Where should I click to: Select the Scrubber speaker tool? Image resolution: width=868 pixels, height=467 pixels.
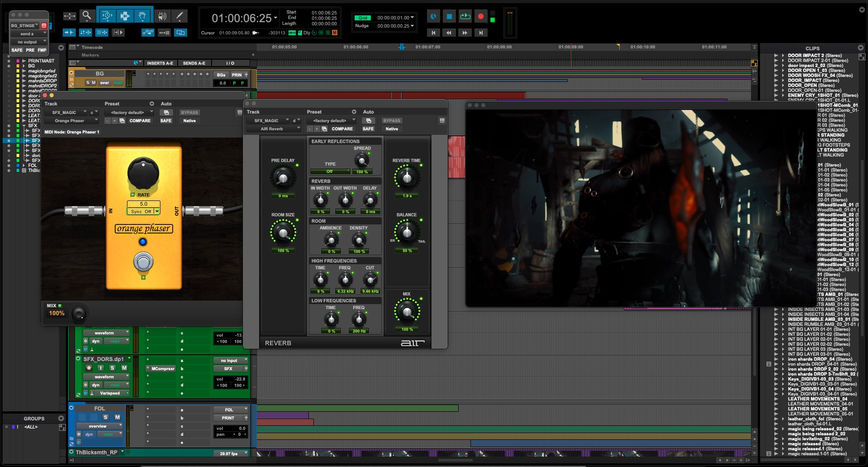(x=162, y=16)
